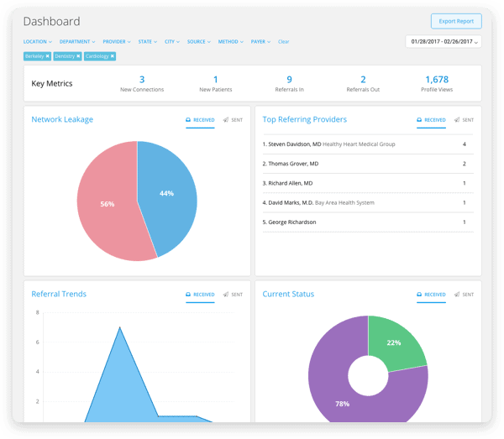The height and width of the screenshot is (439, 504).
Task: Click the 1,678 Profile Views metric
Action: click(437, 83)
